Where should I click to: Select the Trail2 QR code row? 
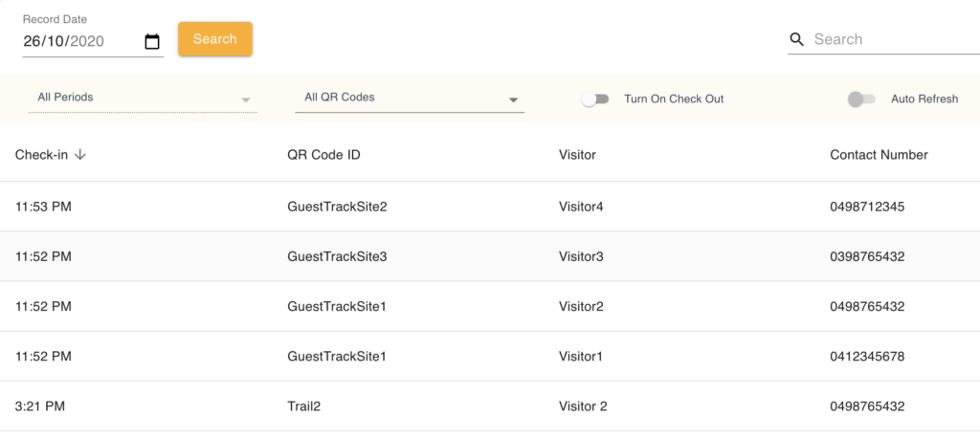tap(303, 405)
